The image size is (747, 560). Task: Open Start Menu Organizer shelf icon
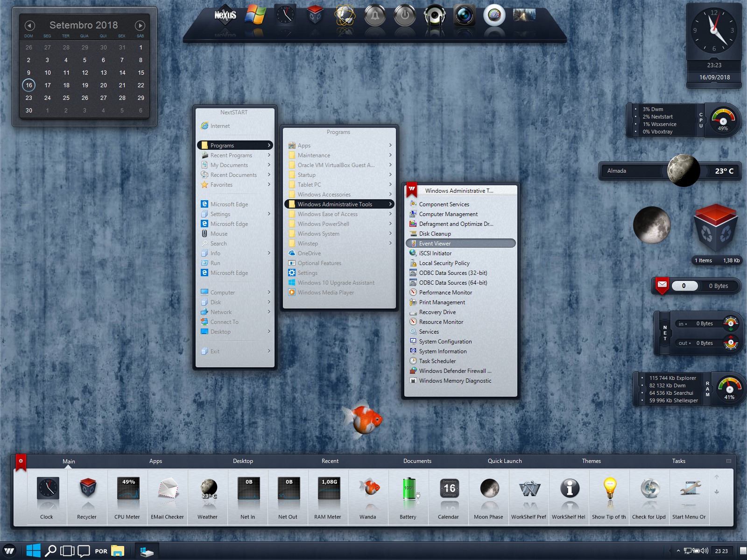(x=690, y=488)
